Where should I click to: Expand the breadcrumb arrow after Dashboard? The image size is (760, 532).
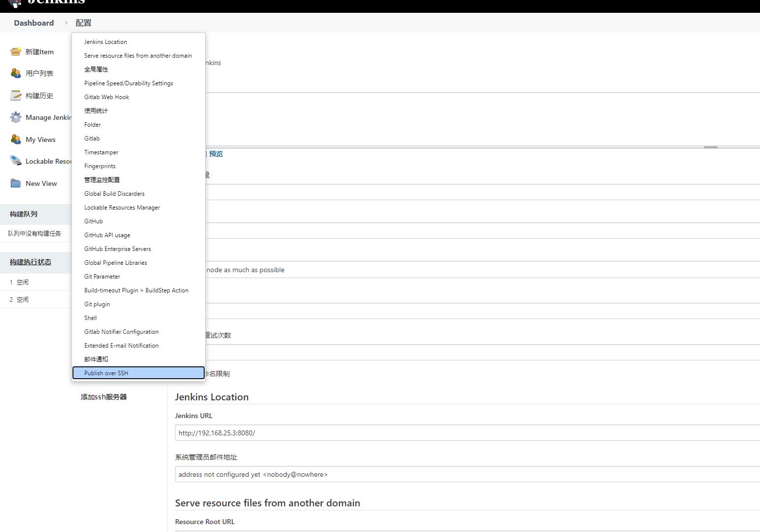[66, 23]
